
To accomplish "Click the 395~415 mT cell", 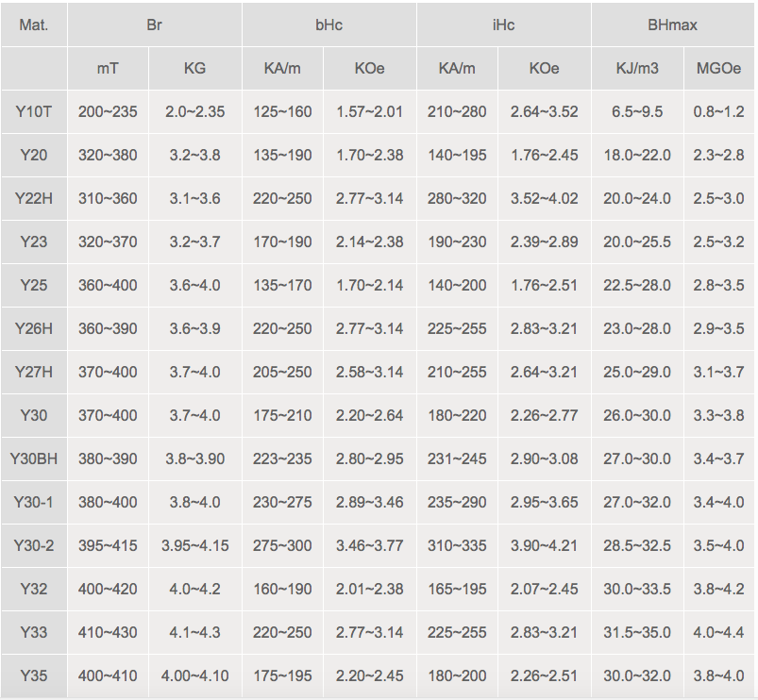I will (x=108, y=546).
